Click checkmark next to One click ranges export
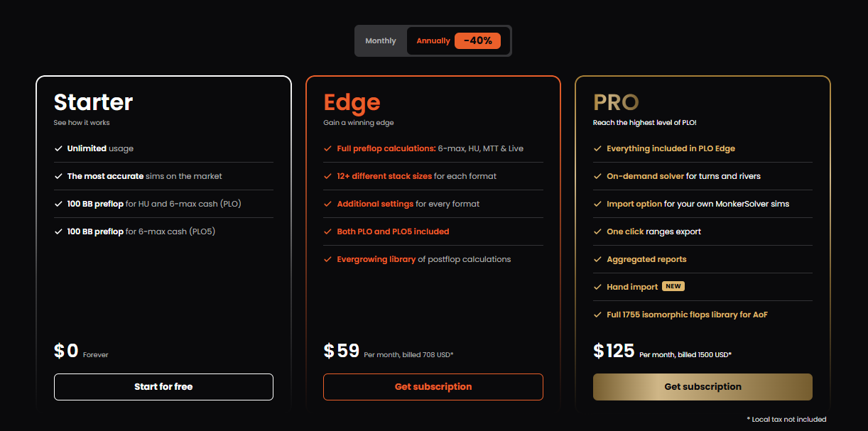868x431 pixels. click(x=597, y=231)
